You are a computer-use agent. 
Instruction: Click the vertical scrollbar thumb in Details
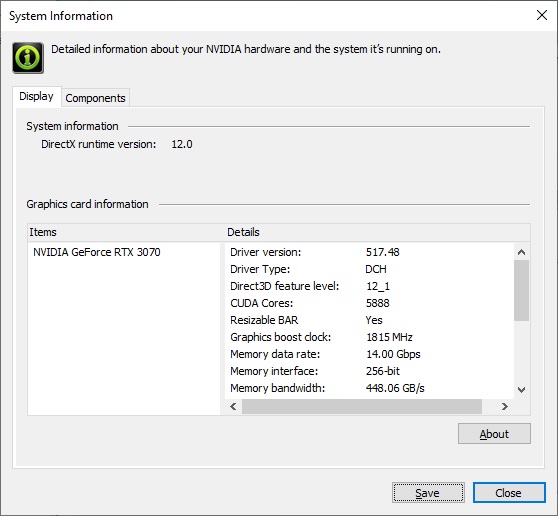(x=521, y=290)
